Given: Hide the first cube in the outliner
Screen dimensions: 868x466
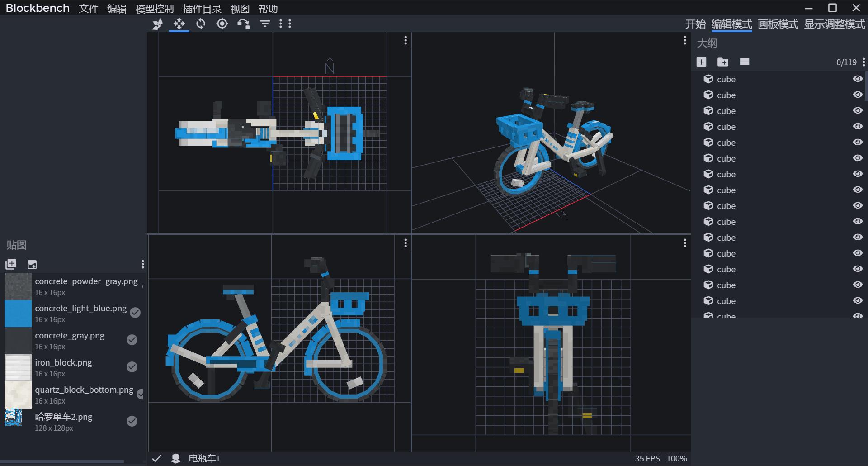Looking at the screenshot, I should click(857, 79).
